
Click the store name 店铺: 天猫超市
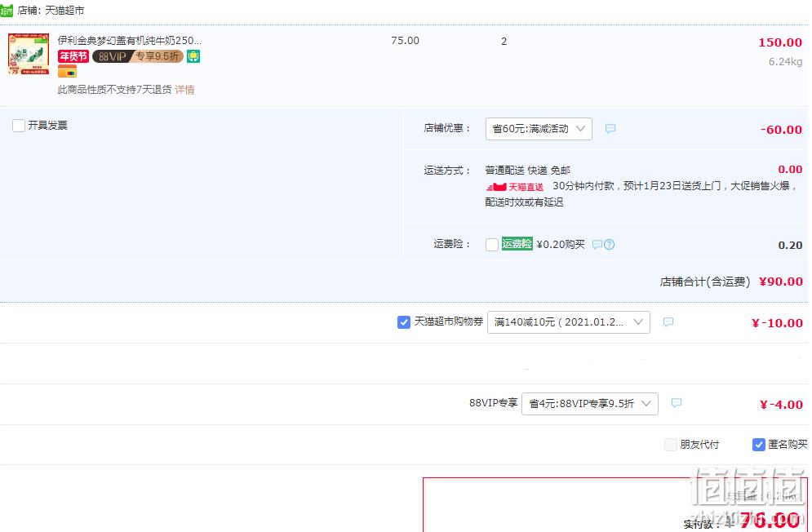(x=51, y=11)
